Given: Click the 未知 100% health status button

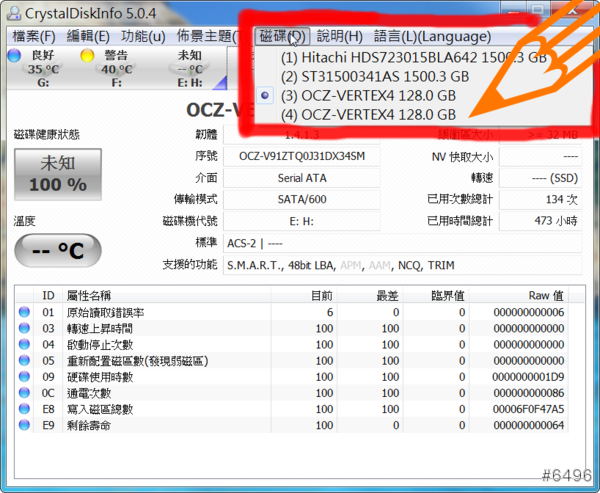Looking at the screenshot, I should coord(56,175).
